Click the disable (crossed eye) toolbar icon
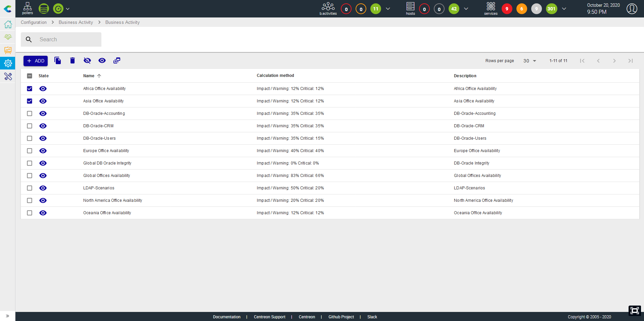Image resolution: width=644 pixels, height=321 pixels. coord(87,61)
